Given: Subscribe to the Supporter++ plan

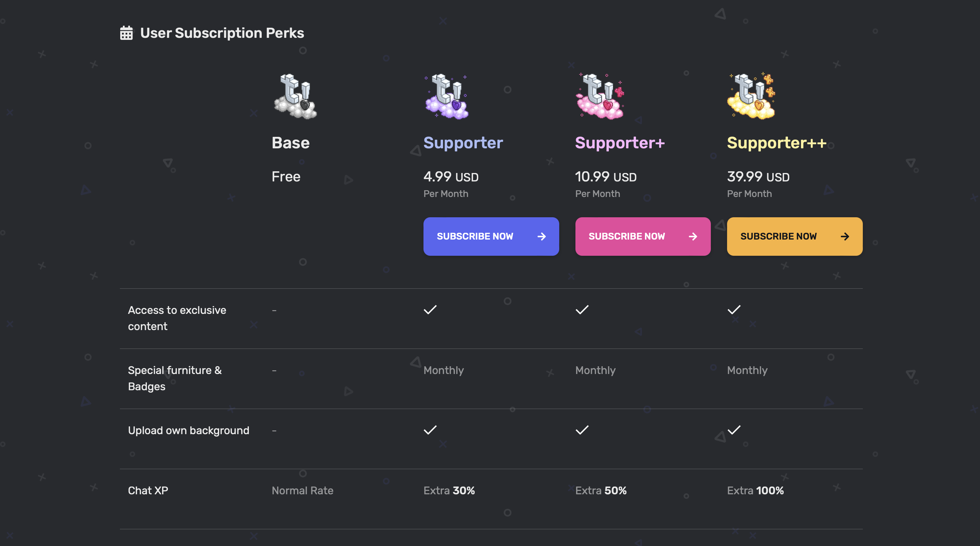Looking at the screenshot, I should [794, 236].
